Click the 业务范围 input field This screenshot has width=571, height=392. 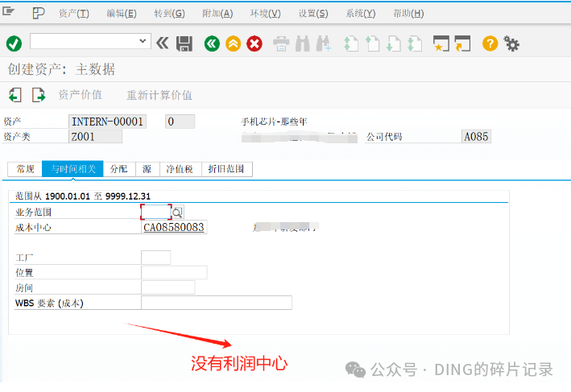tap(156, 212)
